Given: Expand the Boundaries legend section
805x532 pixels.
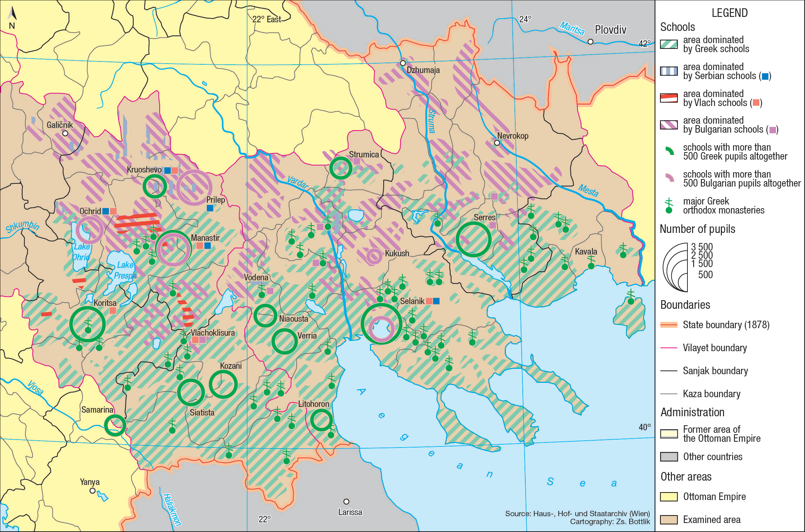Looking at the screenshot, I should (x=685, y=305).
